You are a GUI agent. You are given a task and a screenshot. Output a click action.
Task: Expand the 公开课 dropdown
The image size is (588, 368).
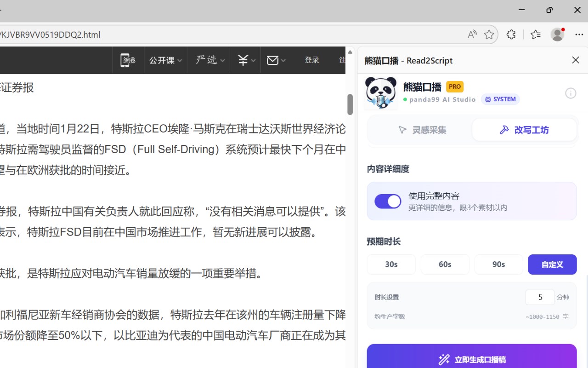coord(165,60)
